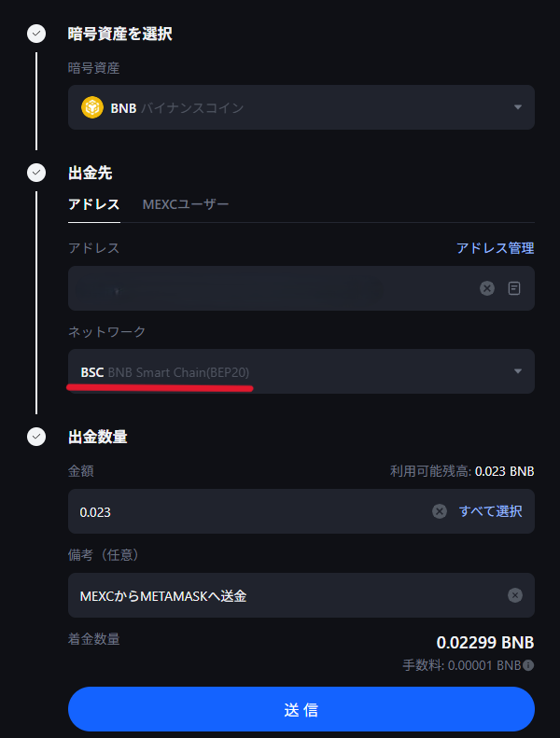Click the BNB coin icon
Screen dimensions: 560x738
[x=92, y=107]
